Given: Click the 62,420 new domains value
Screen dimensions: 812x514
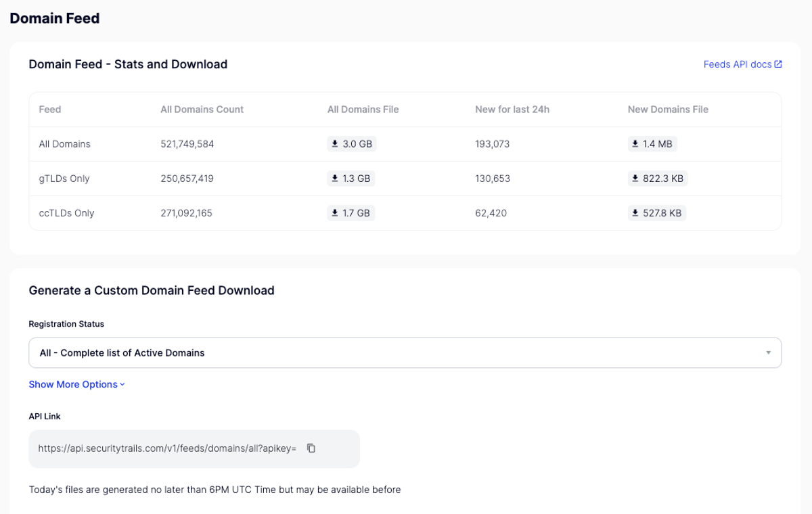Looking at the screenshot, I should (491, 213).
